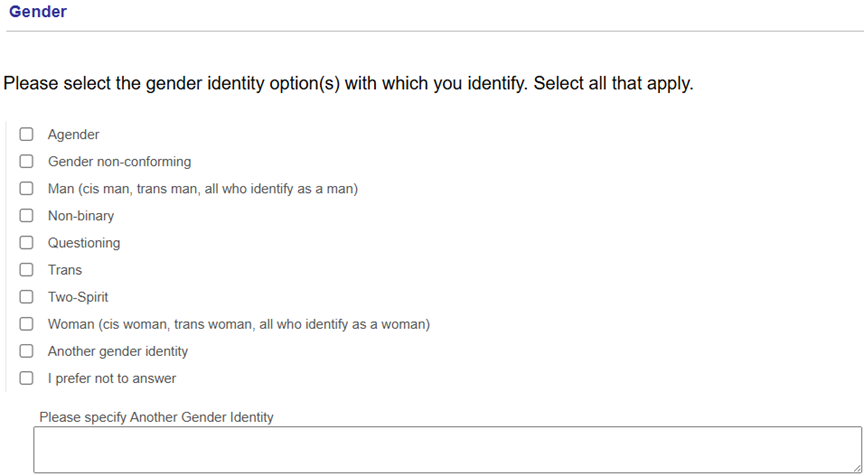Viewport: 864px width, 476px height.
Task: Click the 'I prefer not to answer' label text
Action: click(112, 378)
